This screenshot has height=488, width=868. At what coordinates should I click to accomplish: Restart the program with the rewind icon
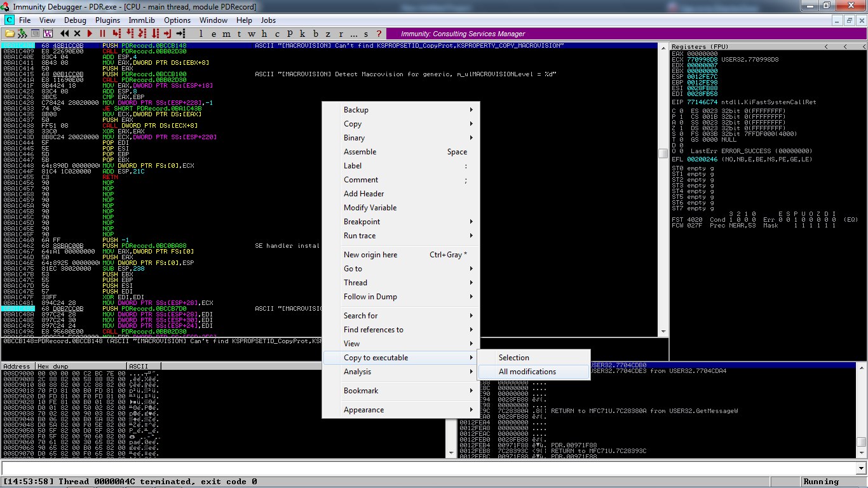point(65,34)
